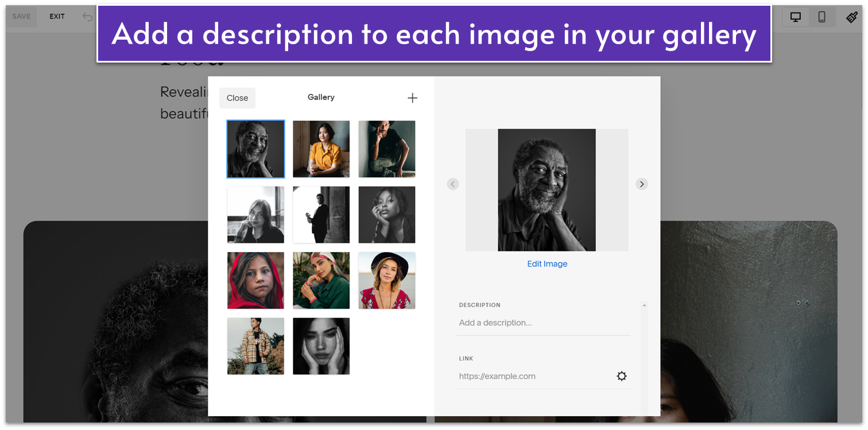Go to next image arrow
The height and width of the screenshot is (430, 868).
click(x=642, y=184)
